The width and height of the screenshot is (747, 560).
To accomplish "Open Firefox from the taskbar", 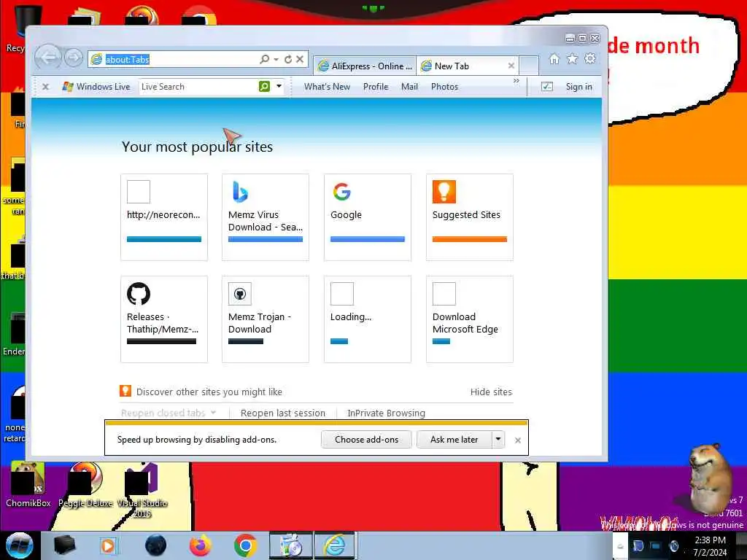I will tap(201, 545).
